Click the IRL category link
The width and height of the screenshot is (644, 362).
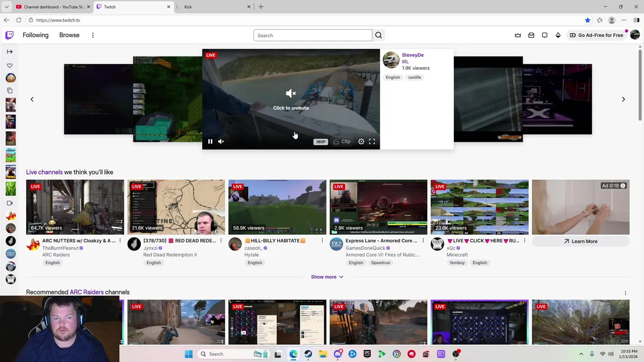(405, 61)
